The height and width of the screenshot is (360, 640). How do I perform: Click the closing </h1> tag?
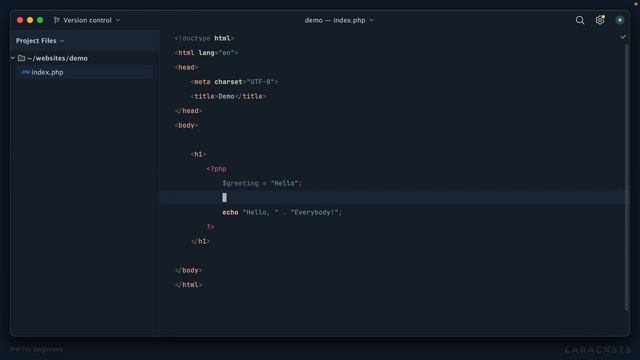(x=200, y=241)
